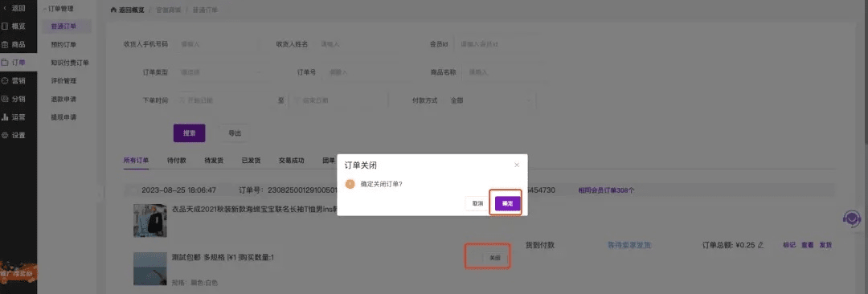The height and width of the screenshot is (294, 868).
Task: Click the 导出 export button
Action: (x=235, y=133)
